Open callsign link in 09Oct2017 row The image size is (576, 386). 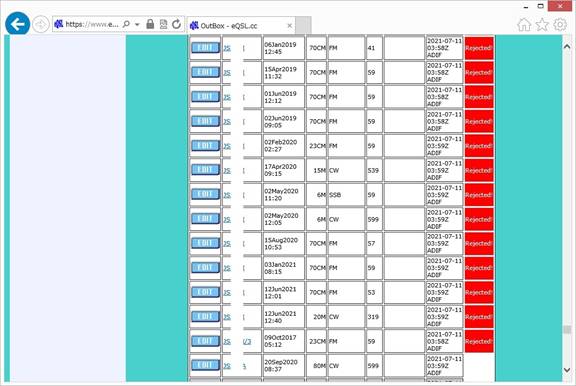tap(237, 342)
